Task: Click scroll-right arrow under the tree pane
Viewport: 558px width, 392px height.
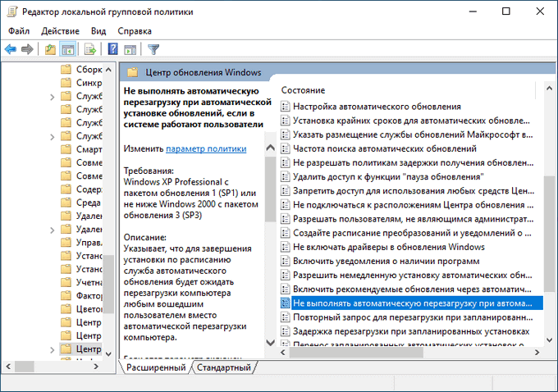Action: click(x=96, y=366)
